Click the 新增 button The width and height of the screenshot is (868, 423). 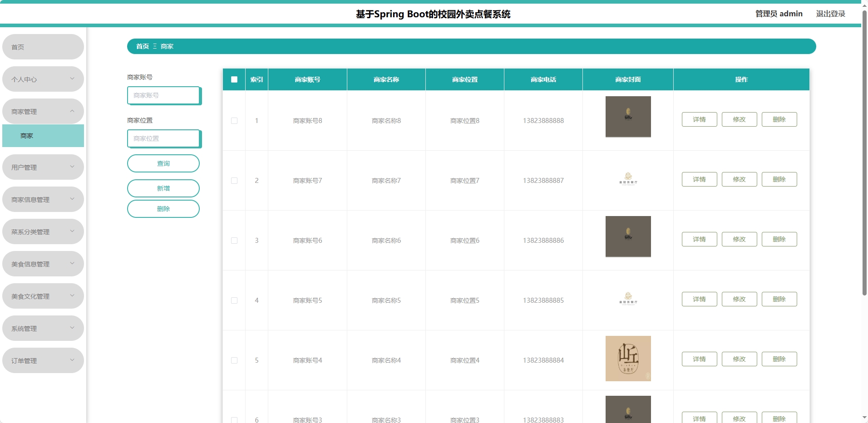163,188
